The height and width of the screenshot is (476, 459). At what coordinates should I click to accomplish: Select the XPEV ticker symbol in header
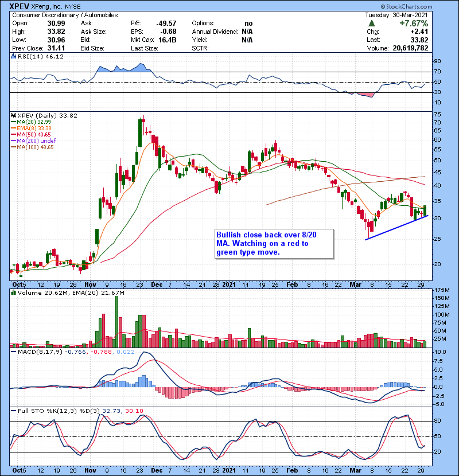point(19,6)
